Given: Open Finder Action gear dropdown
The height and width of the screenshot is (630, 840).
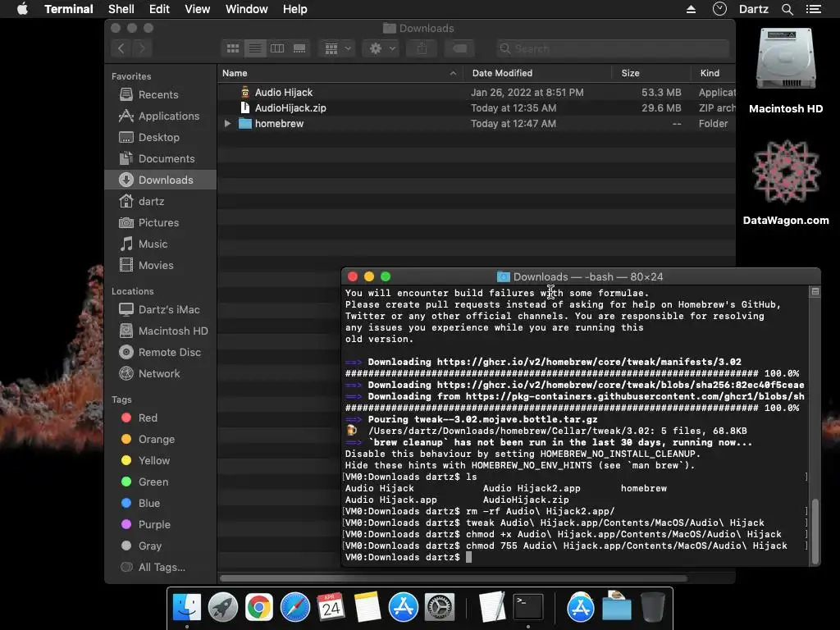Looking at the screenshot, I should (381, 48).
